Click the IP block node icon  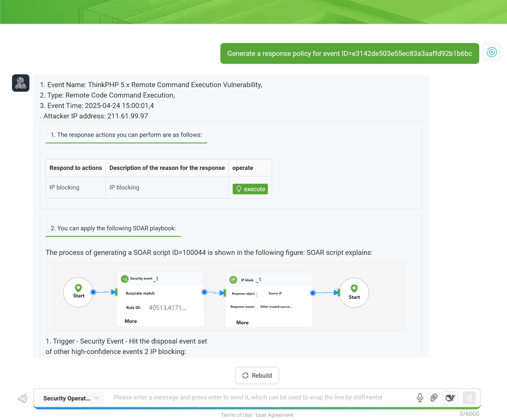[x=233, y=280]
